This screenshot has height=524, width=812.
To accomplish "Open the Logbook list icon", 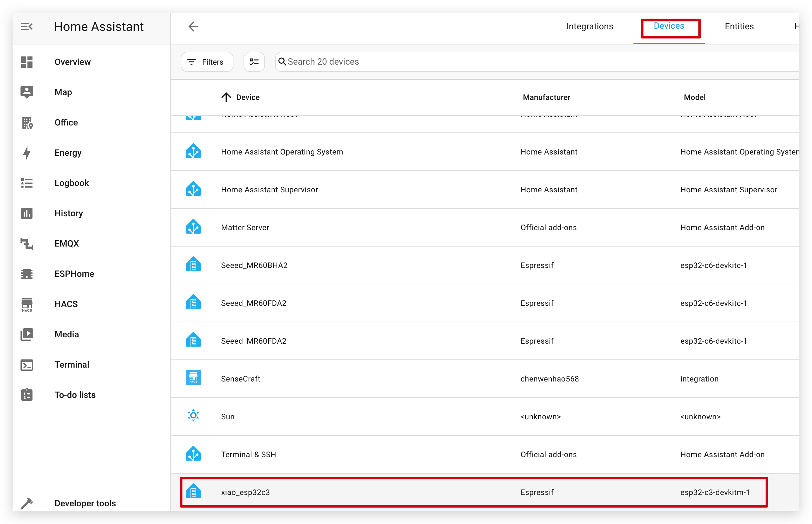I will click(26, 183).
